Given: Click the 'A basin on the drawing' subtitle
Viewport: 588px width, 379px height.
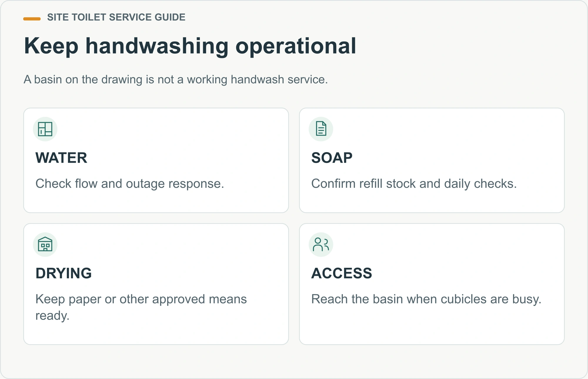Looking at the screenshot, I should click(176, 79).
